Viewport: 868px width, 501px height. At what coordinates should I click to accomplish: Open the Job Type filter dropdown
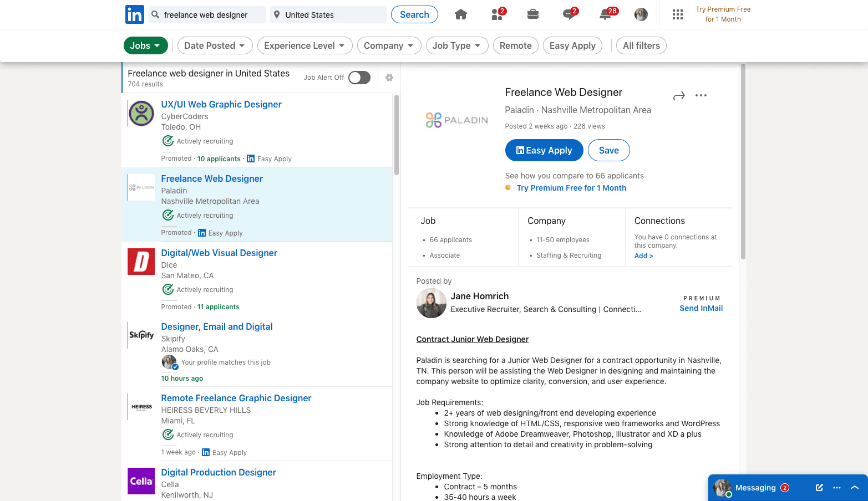[457, 45]
